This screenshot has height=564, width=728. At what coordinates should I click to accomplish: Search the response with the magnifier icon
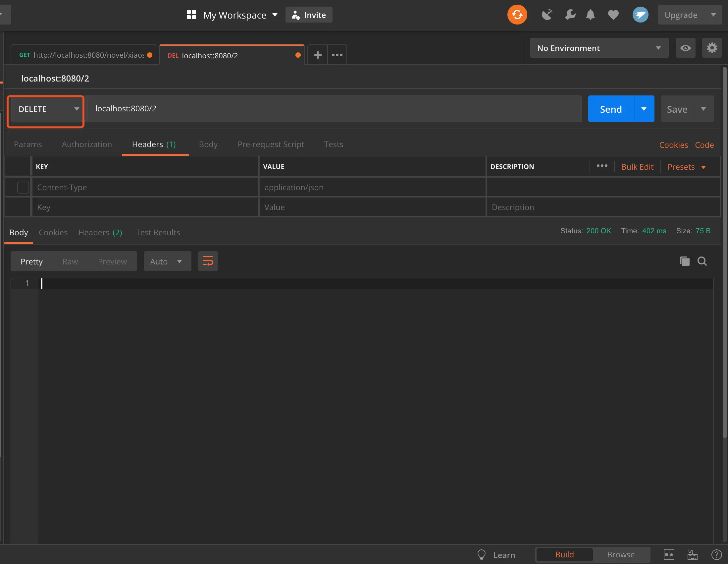pos(702,261)
